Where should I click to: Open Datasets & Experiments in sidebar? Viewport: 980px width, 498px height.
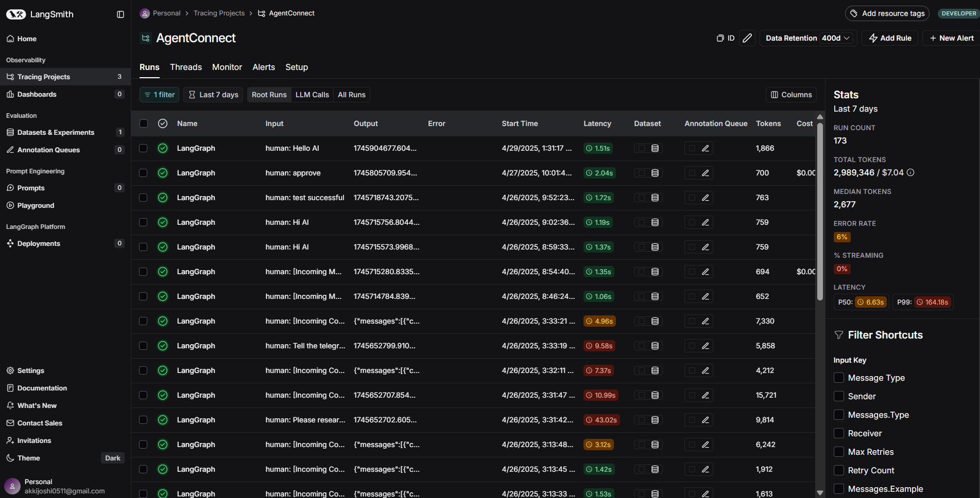[x=65, y=132]
